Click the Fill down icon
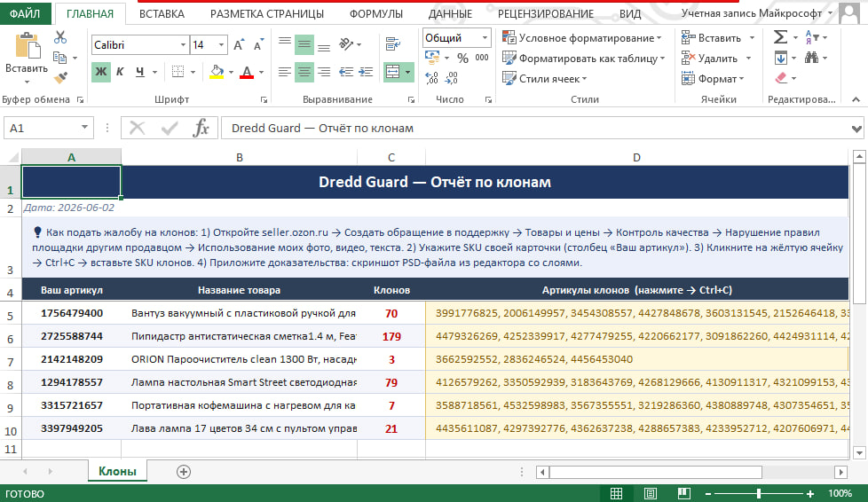The height and width of the screenshot is (502, 868). [x=780, y=58]
